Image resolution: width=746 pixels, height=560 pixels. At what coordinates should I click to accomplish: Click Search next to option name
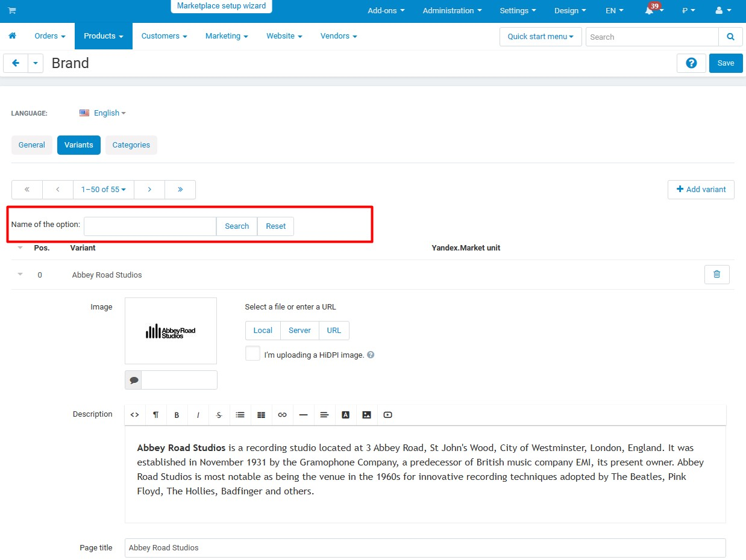237,226
